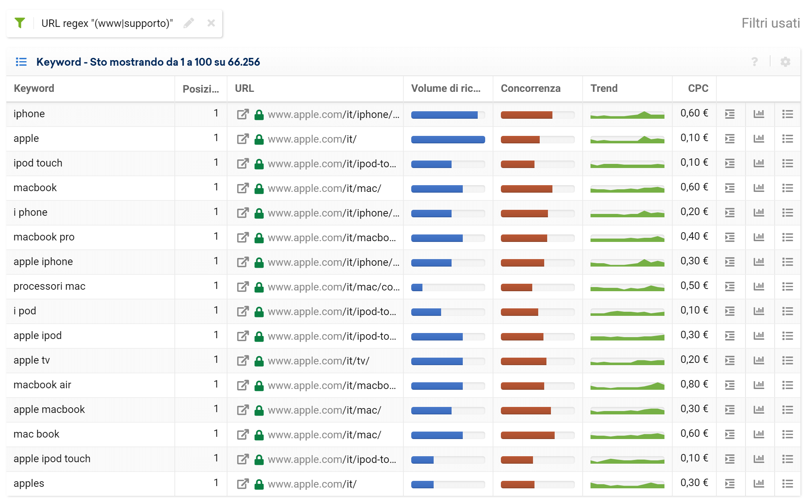Edit the URL regex filter with pencil icon
Viewport: 812px width, 504px height.
pos(189,23)
